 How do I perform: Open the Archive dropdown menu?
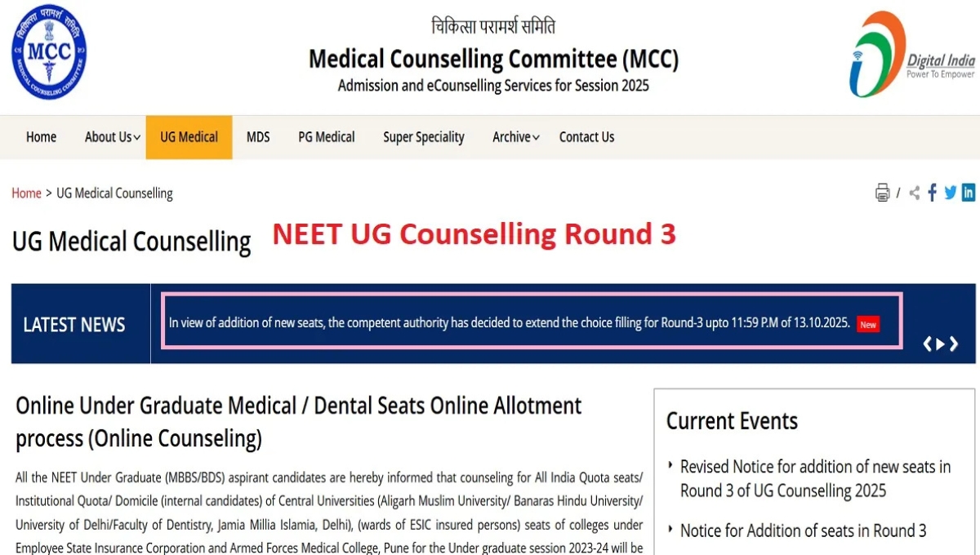point(514,137)
